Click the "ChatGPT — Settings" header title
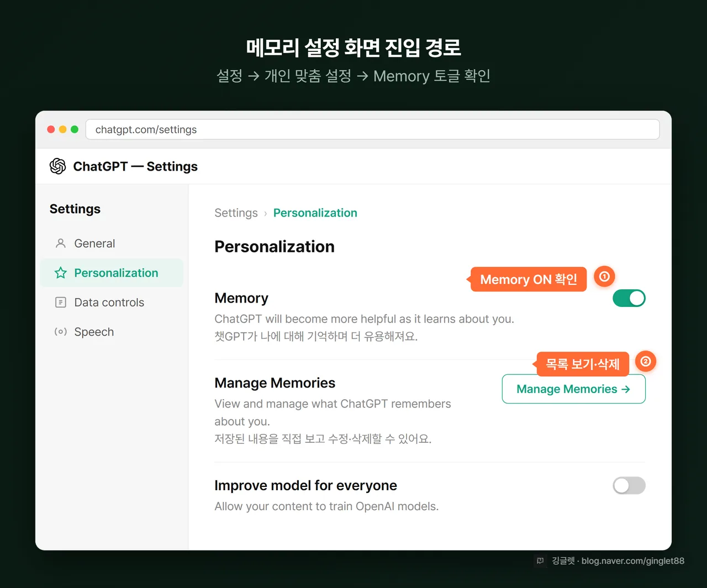The width and height of the screenshot is (707, 588). (135, 167)
